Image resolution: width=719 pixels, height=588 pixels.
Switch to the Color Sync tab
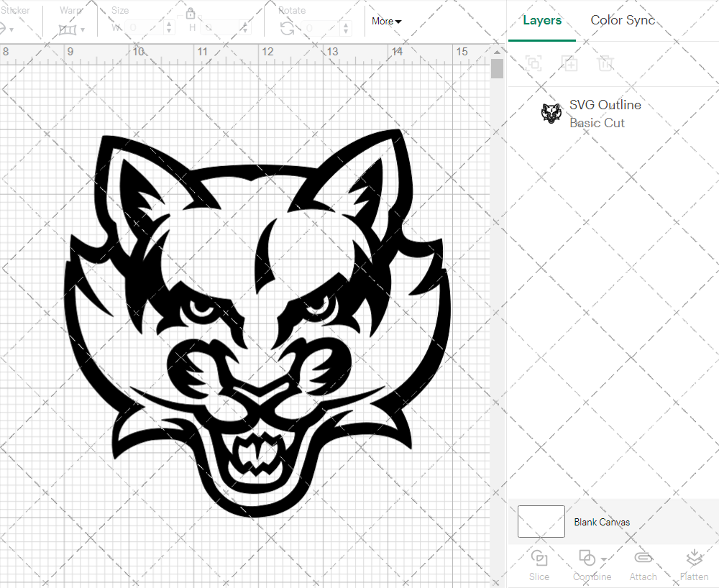tap(623, 20)
